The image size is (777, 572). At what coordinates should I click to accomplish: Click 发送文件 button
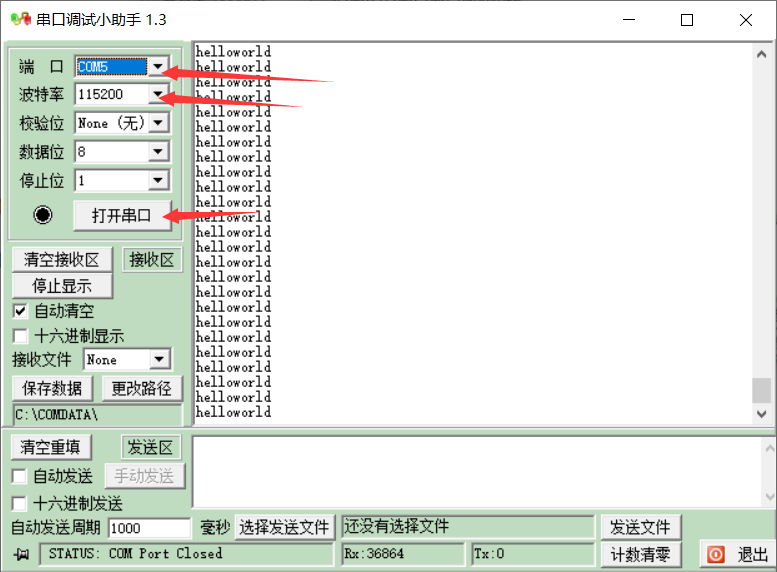[641, 527]
